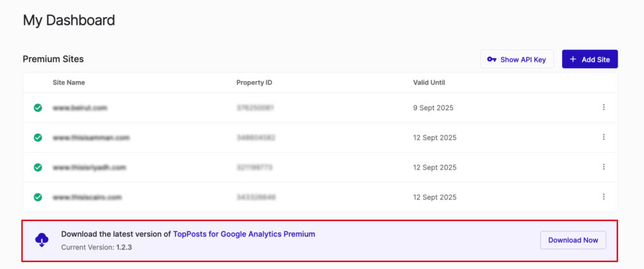644x269 pixels.
Task: Click the cloud download icon in the banner
Action: click(x=42, y=240)
